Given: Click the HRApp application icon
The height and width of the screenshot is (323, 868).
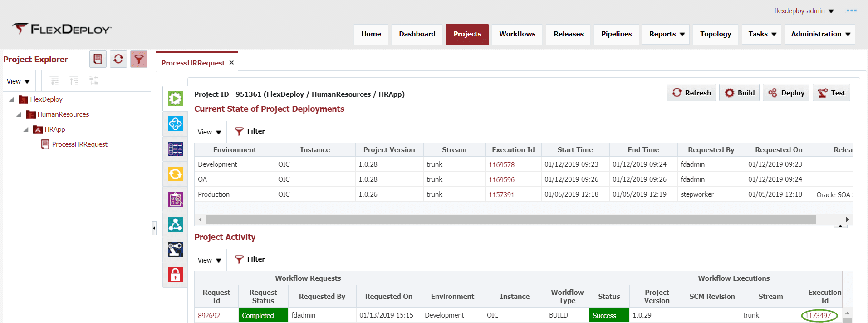Looking at the screenshot, I should click(38, 129).
